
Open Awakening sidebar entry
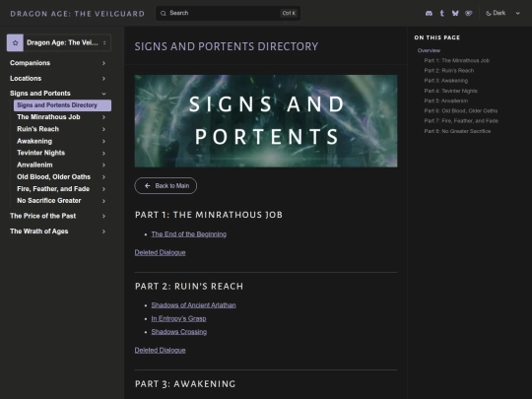[34, 141]
